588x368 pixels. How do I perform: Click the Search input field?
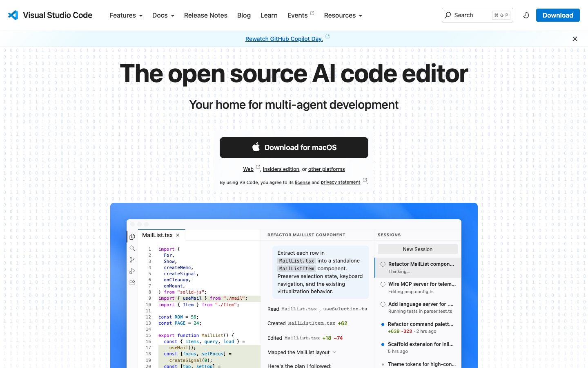(x=477, y=15)
